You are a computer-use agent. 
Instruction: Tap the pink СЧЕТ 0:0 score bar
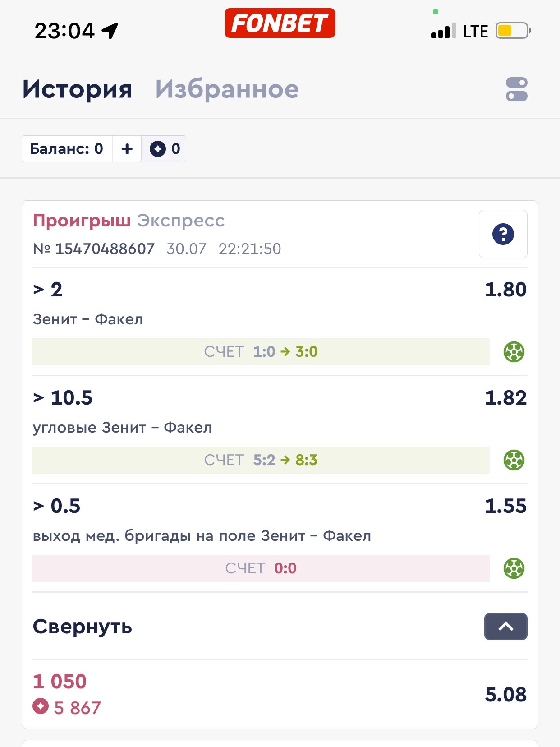[261, 568]
